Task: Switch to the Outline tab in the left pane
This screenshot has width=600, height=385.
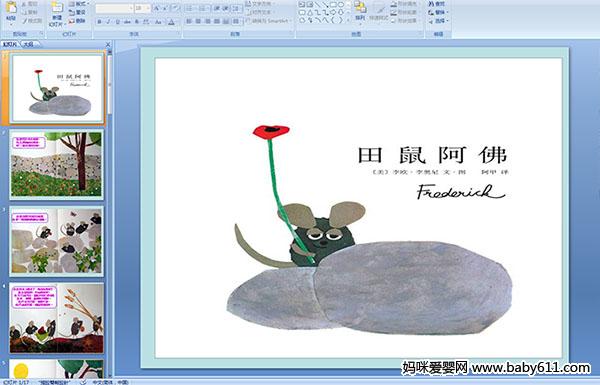Action: pyautogui.click(x=28, y=44)
